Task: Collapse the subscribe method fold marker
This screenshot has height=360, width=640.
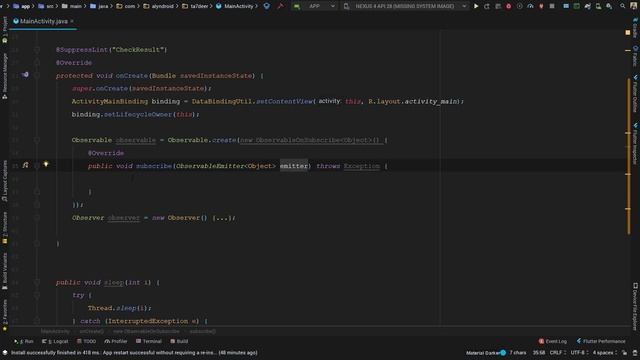Action: [37, 166]
